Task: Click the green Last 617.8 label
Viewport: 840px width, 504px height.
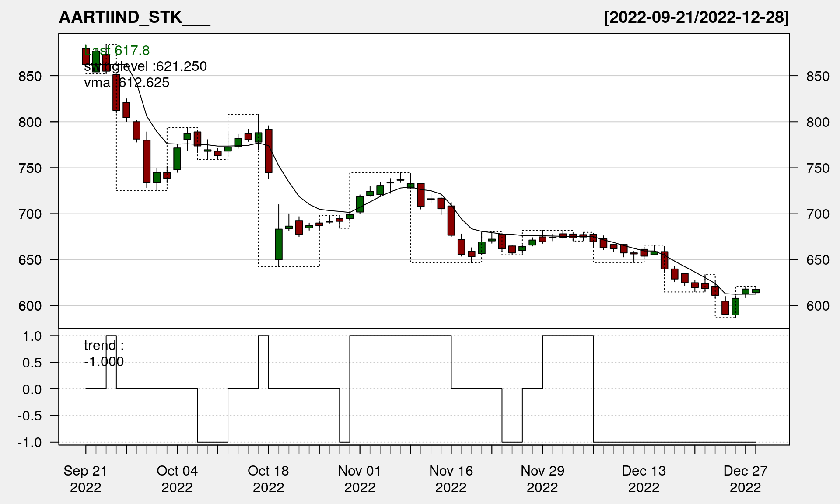Action: coord(117,51)
